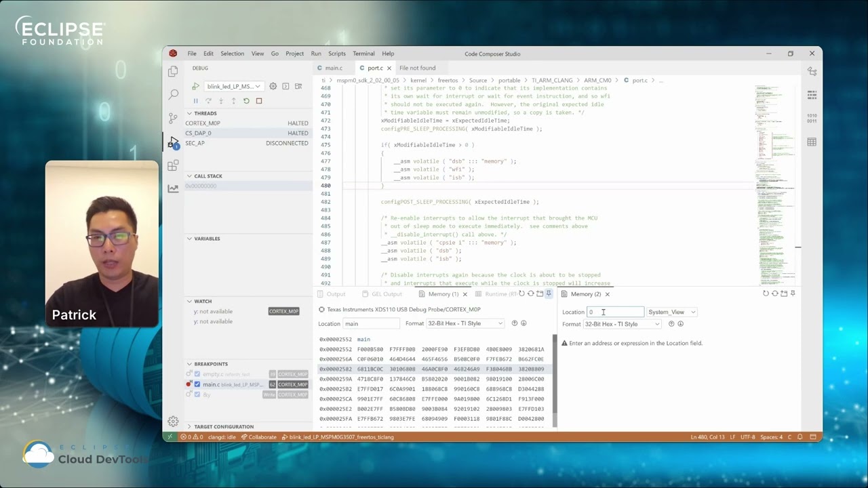
Task: Open Format dropdown in Memory (1) panel
Action: point(465,324)
